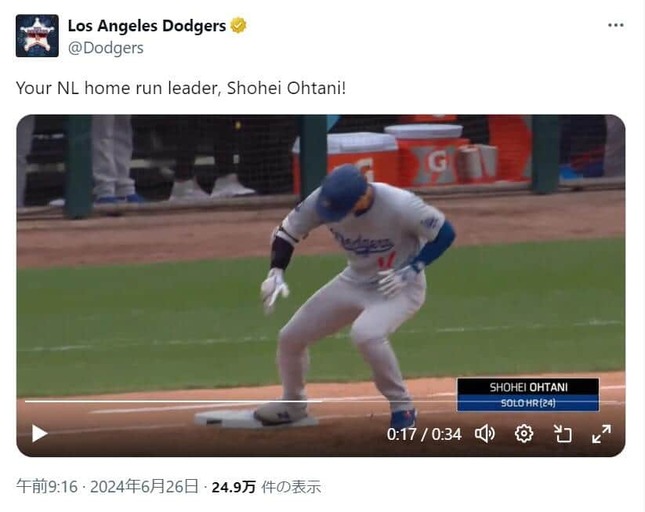Screen dimensions: 645x512
Task: Open video settings via the gear icon
Action: [524, 434]
